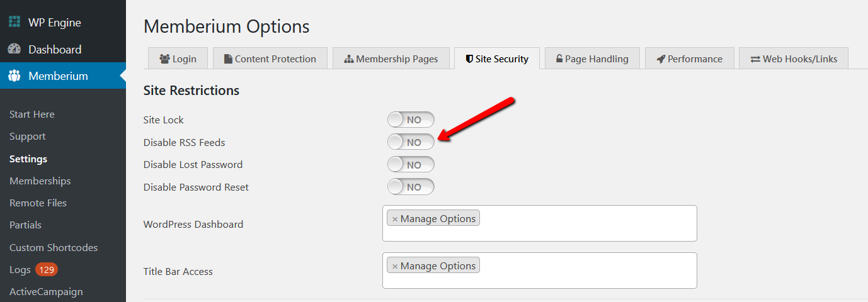868x302 pixels.
Task: Click the users icon on Login tab
Action: point(165,59)
